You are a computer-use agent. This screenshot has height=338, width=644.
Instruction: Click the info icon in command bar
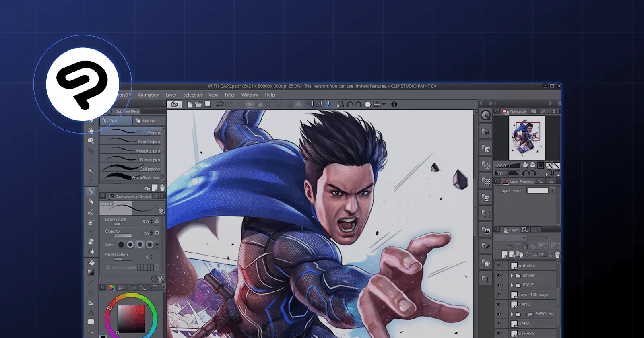(x=394, y=104)
